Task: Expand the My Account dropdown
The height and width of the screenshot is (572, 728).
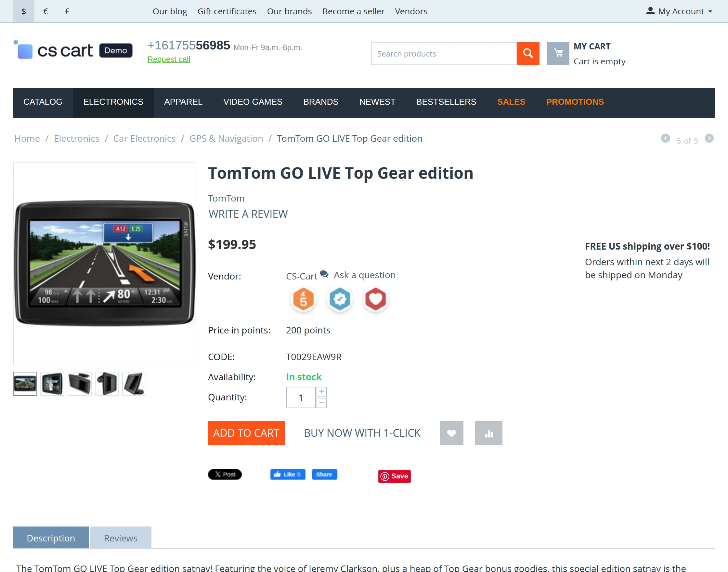Action: point(679,11)
